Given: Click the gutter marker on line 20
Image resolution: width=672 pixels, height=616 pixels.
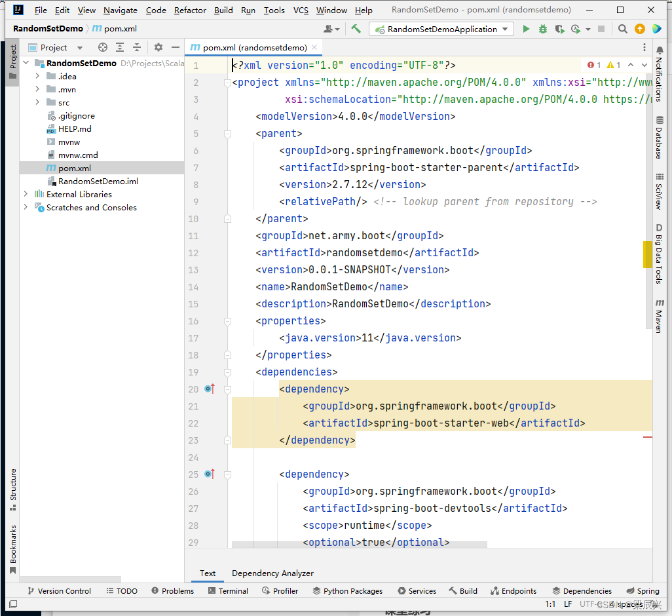Looking at the screenshot, I should [210, 389].
